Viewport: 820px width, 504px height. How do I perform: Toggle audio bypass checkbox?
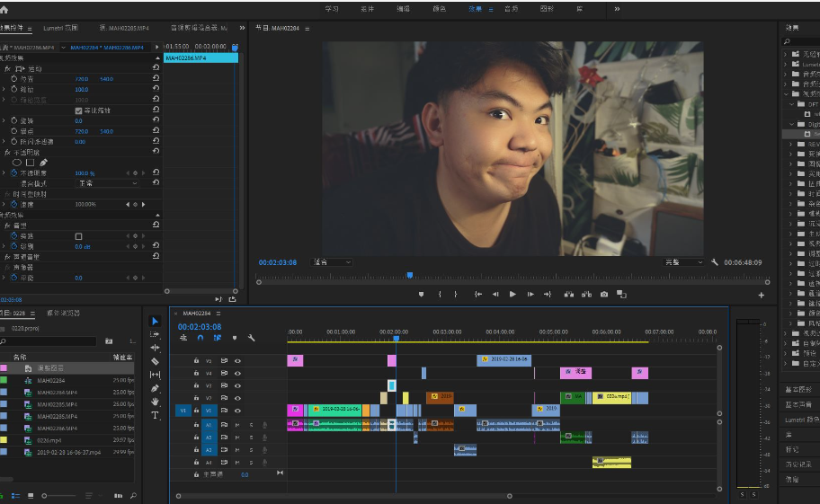click(x=78, y=236)
